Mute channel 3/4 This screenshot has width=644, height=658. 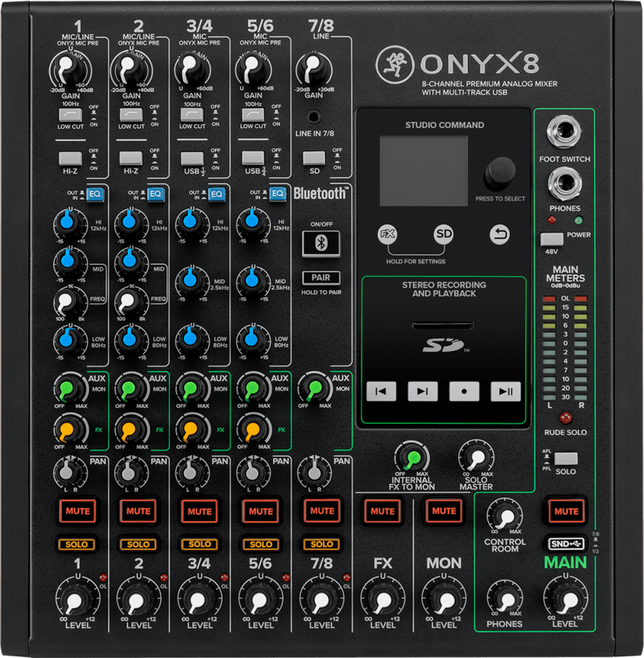[x=199, y=511]
